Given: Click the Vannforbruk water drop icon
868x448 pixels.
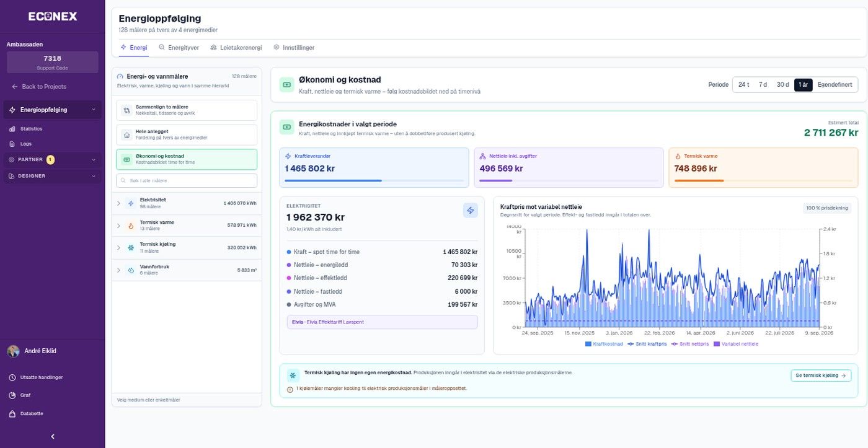Looking at the screenshot, I should (131, 270).
